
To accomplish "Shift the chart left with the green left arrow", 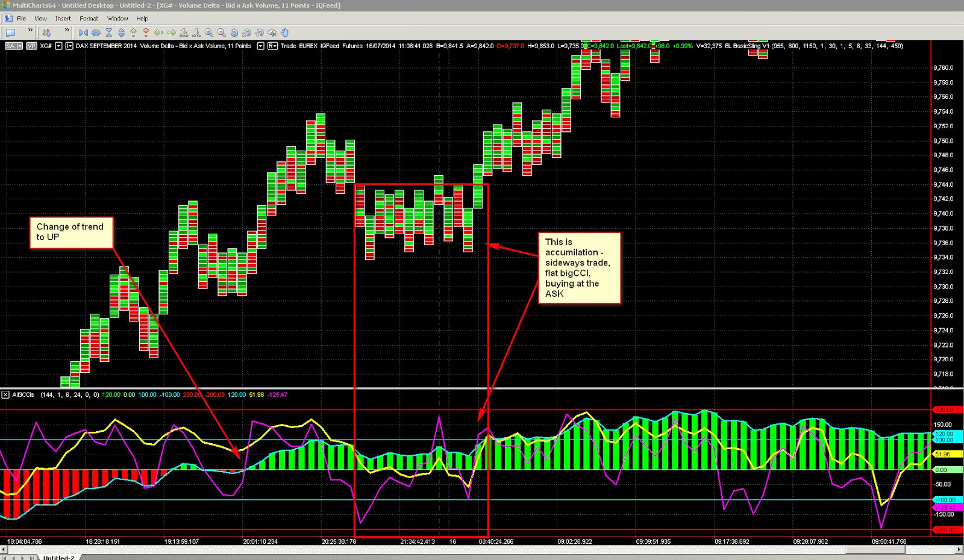I will point(158,33).
